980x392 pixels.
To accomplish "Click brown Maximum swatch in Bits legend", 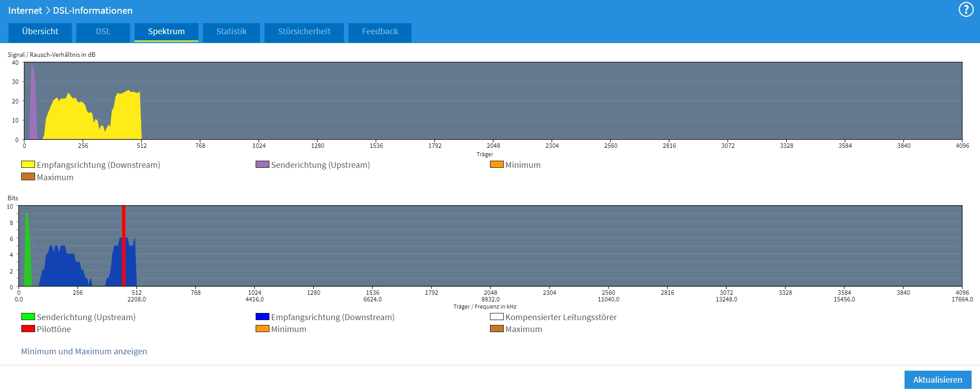I will [x=497, y=329].
